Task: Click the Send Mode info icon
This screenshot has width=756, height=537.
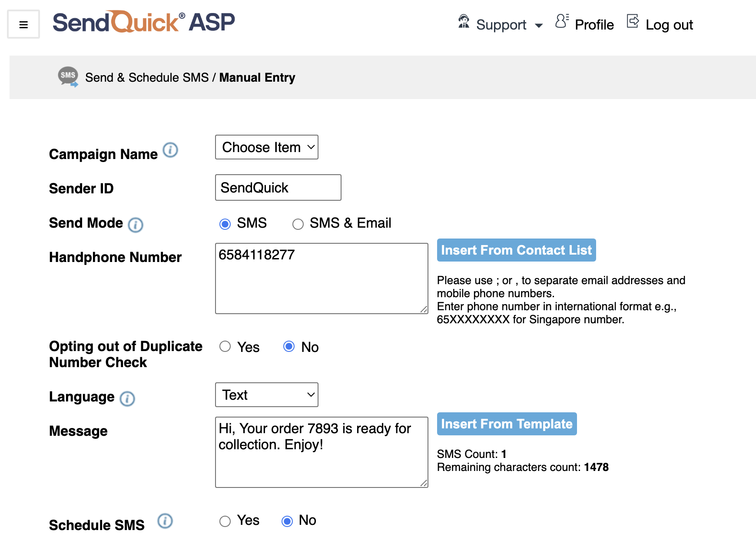Action: [136, 225]
